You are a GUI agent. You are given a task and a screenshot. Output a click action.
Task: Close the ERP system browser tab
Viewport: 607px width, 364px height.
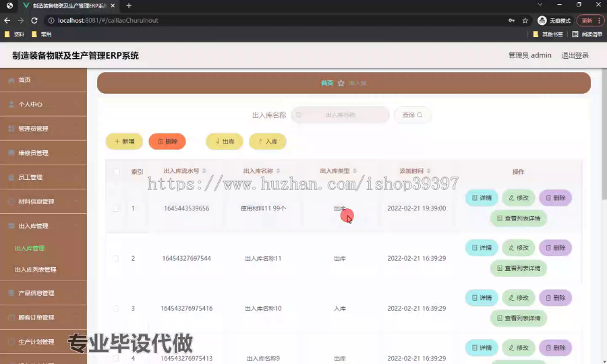point(113,6)
